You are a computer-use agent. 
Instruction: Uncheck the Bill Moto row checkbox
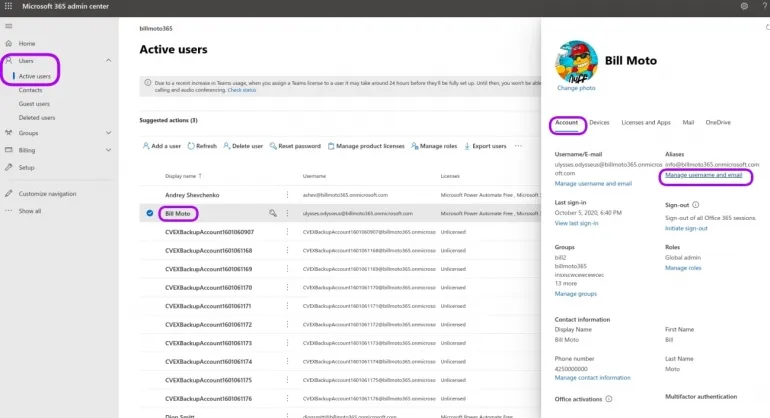point(150,213)
